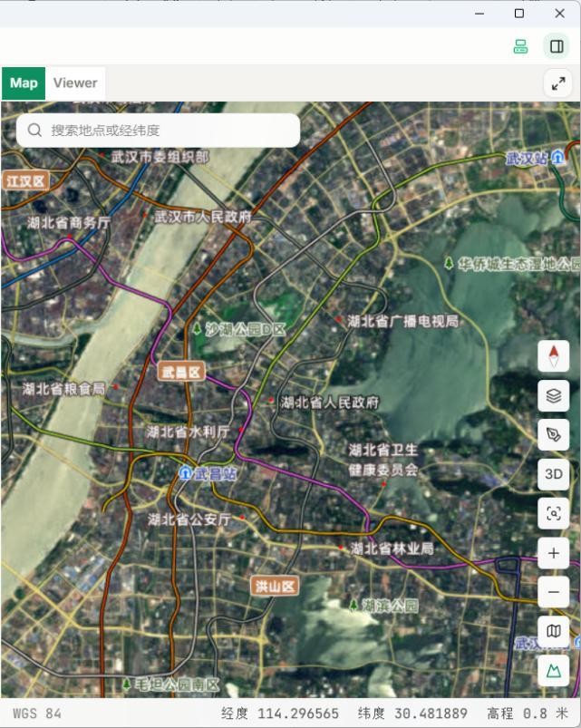The width and height of the screenshot is (581, 728).
Task: Switch to the Viewer tab
Action: 75,83
